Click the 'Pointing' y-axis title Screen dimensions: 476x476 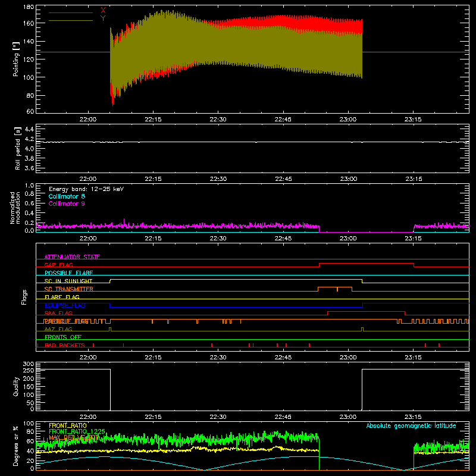point(16,59)
